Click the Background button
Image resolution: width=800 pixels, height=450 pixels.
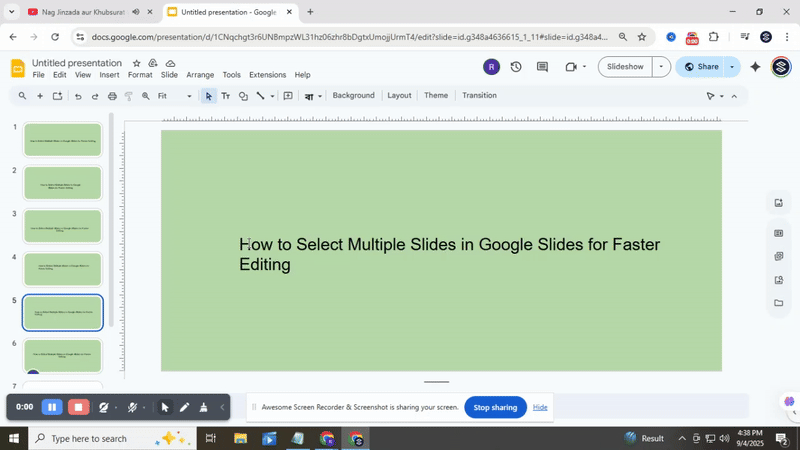[x=354, y=95]
